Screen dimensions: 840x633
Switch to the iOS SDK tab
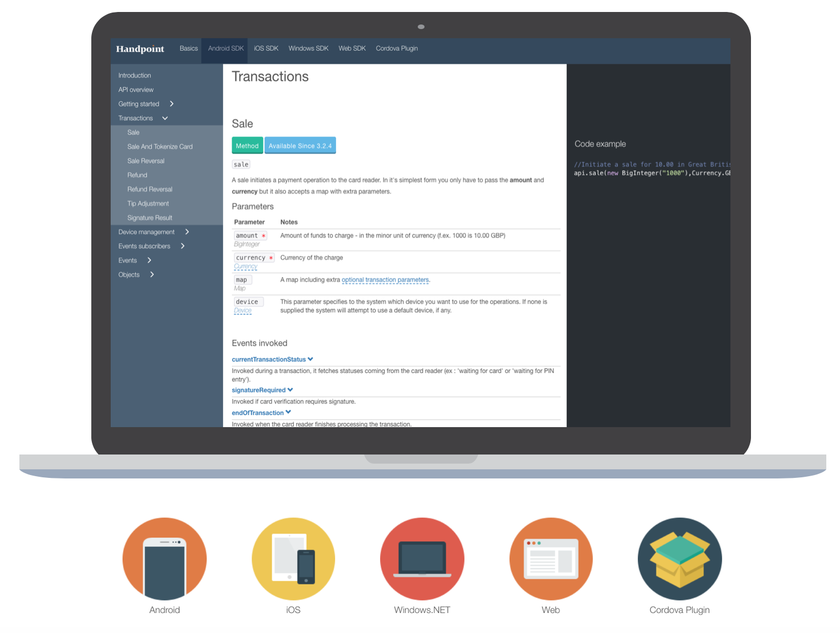266,48
